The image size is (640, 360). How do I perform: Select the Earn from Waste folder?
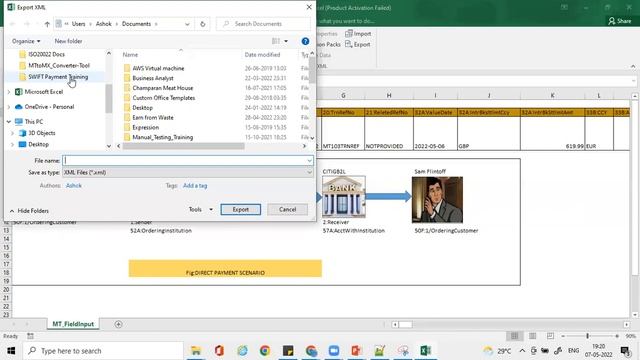(x=153, y=118)
